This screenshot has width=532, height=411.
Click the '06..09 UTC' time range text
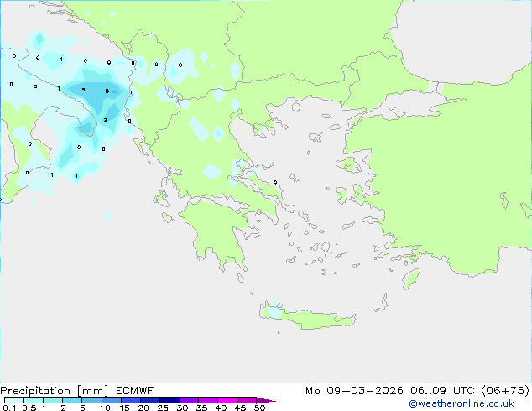click(442, 391)
